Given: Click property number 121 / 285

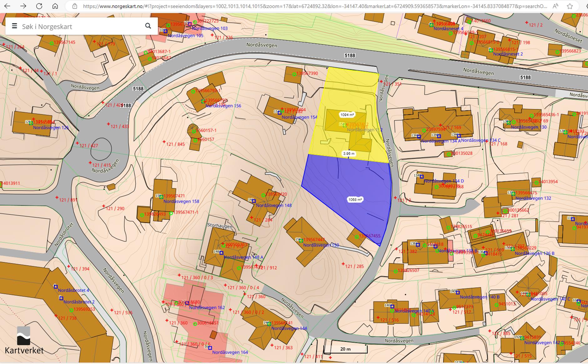Looking at the screenshot, I should [354, 266].
